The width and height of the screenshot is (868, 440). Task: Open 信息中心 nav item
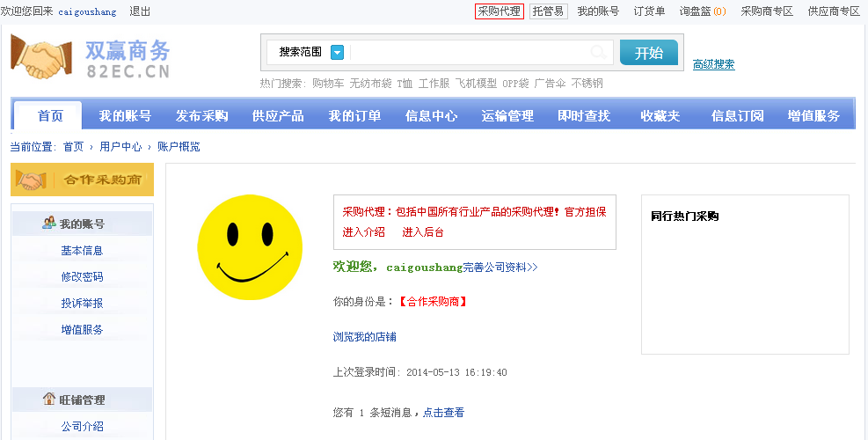coord(431,116)
